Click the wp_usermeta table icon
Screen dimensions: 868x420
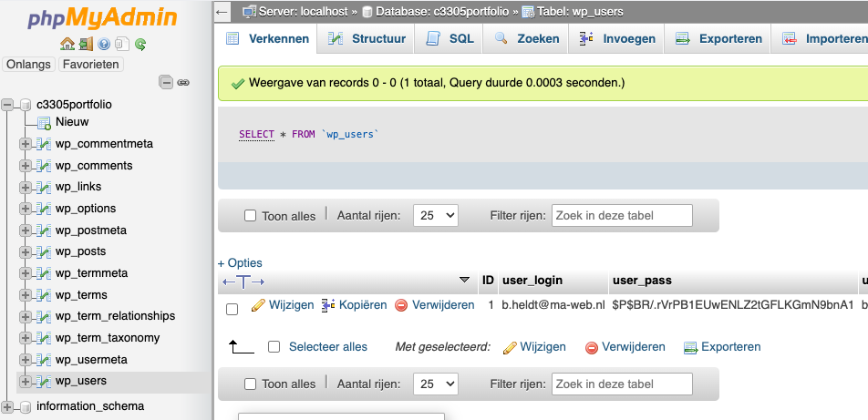pyautogui.click(x=44, y=360)
